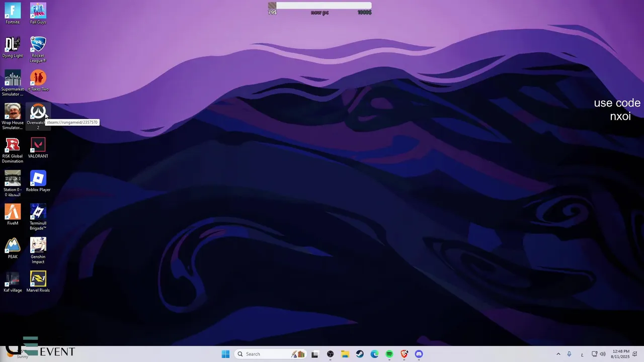Open Discord from the taskbar
The width and height of the screenshot is (644, 362).
pyautogui.click(x=419, y=354)
